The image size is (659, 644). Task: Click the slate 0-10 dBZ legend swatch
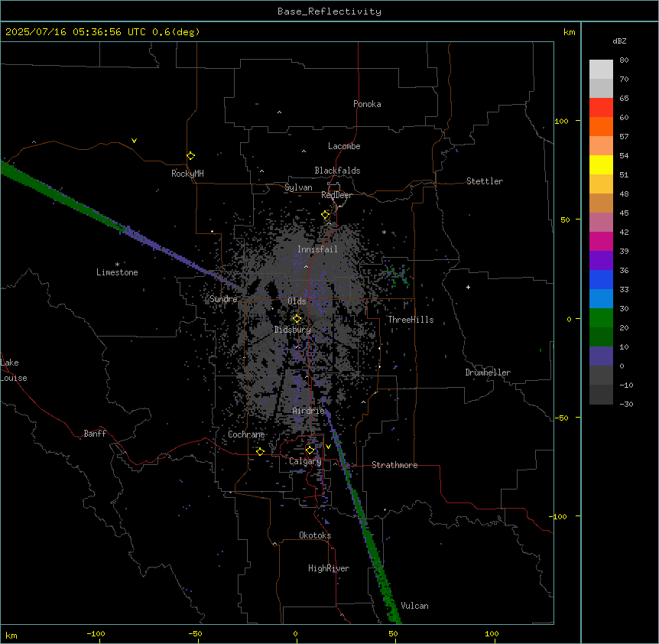pyautogui.click(x=601, y=356)
